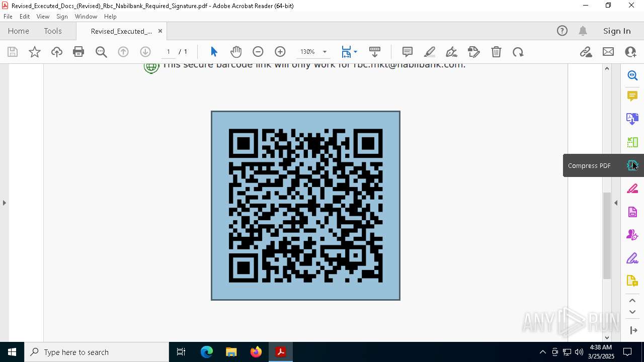Expand the left navigation pane arrow
Viewport: 644px width, 362px height.
(4, 203)
